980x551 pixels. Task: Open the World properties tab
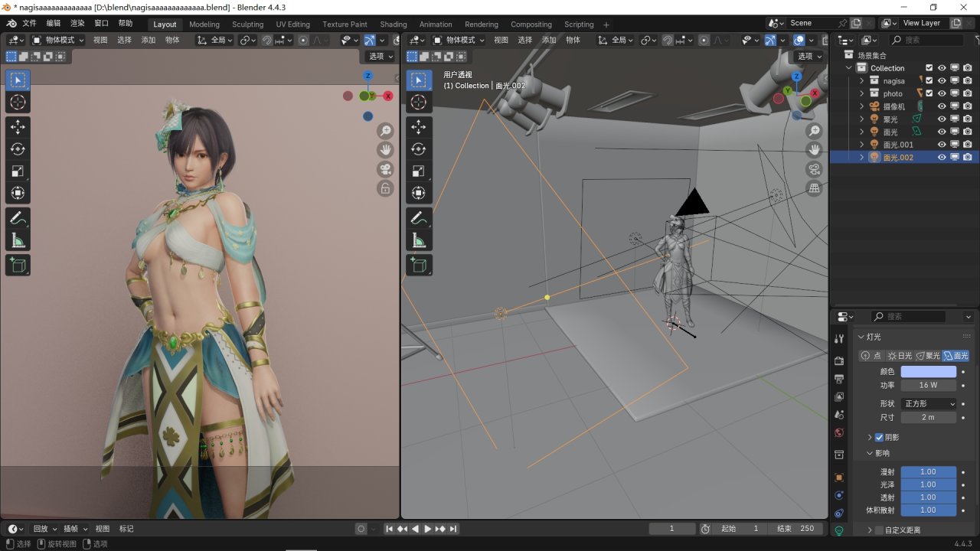point(839,432)
